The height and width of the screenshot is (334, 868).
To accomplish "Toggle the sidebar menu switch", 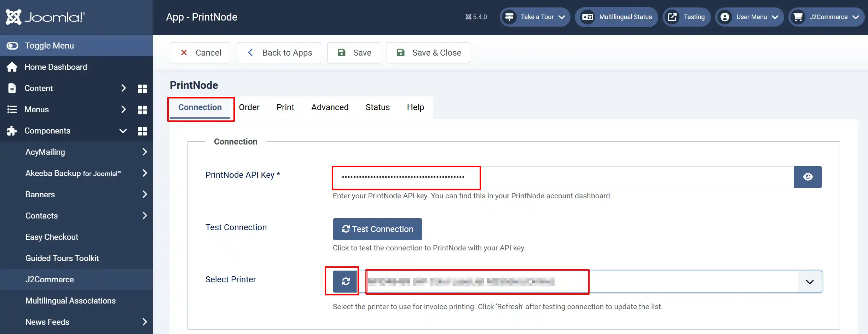I will point(12,46).
